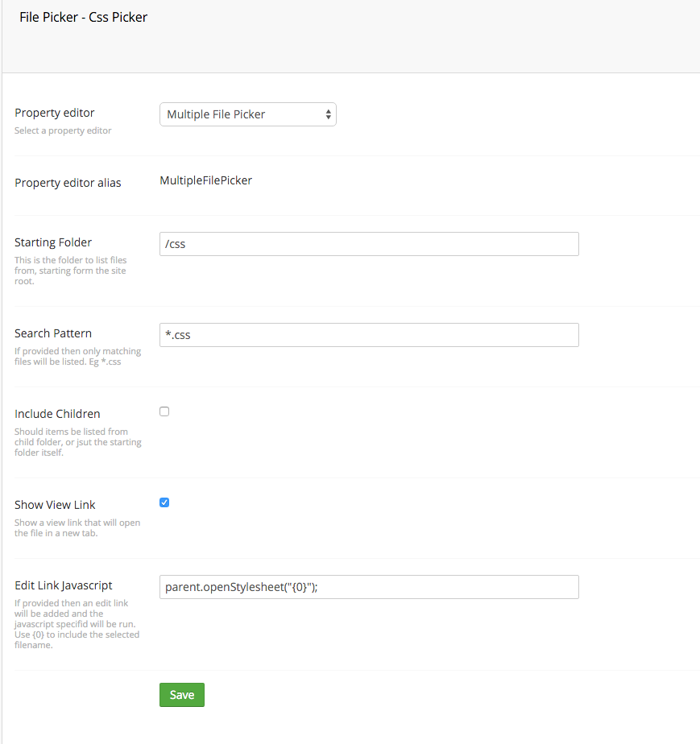
Task: Open the Multiple File Picker dropdown
Action: [248, 114]
